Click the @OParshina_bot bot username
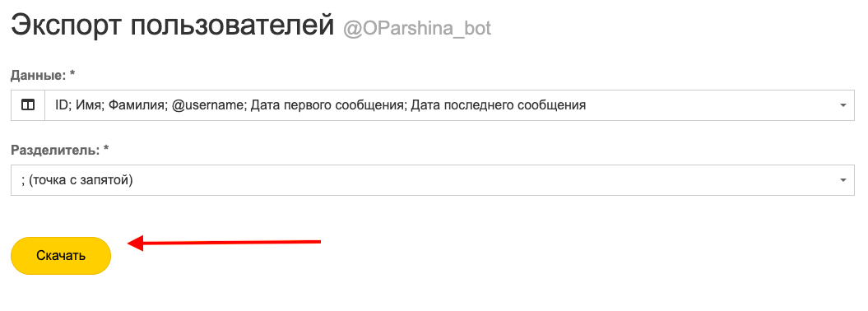 tap(417, 29)
